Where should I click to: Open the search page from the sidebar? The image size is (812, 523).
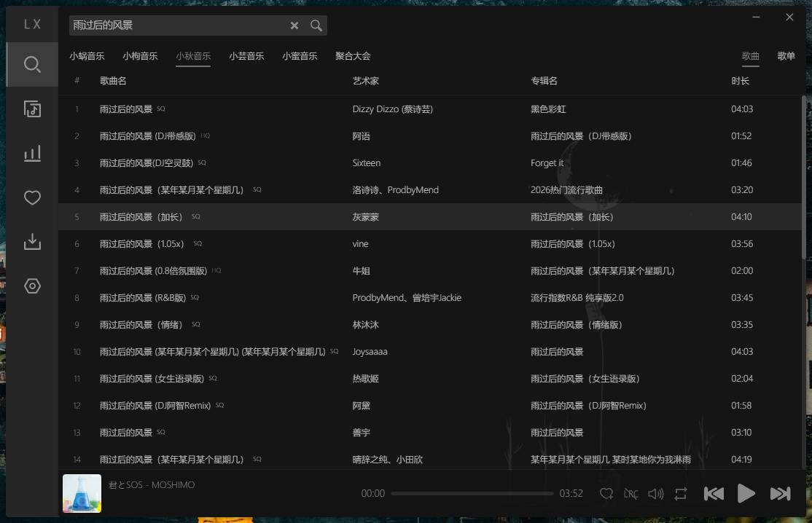pyautogui.click(x=32, y=64)
